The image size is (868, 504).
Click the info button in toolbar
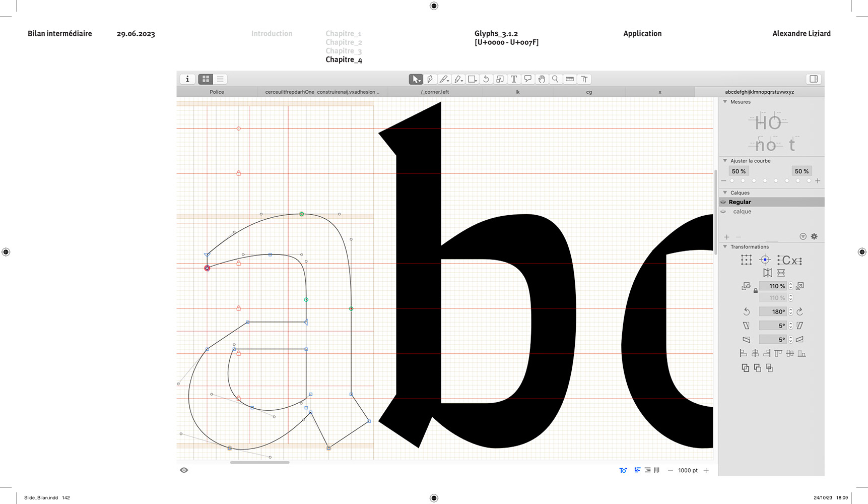point(187,79)
